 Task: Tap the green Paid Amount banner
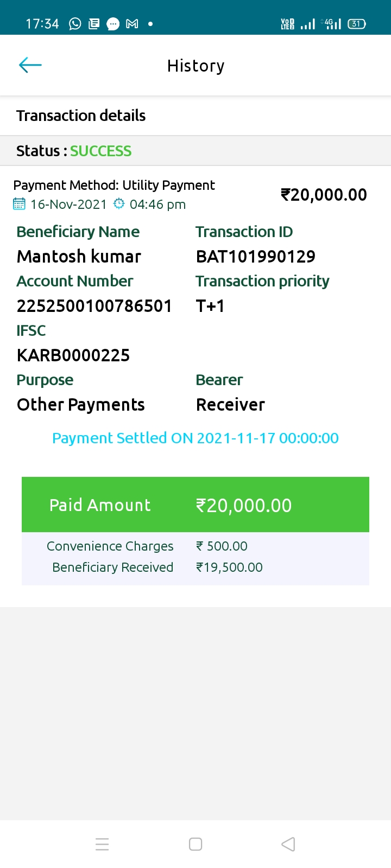click(x=195, y=505)
